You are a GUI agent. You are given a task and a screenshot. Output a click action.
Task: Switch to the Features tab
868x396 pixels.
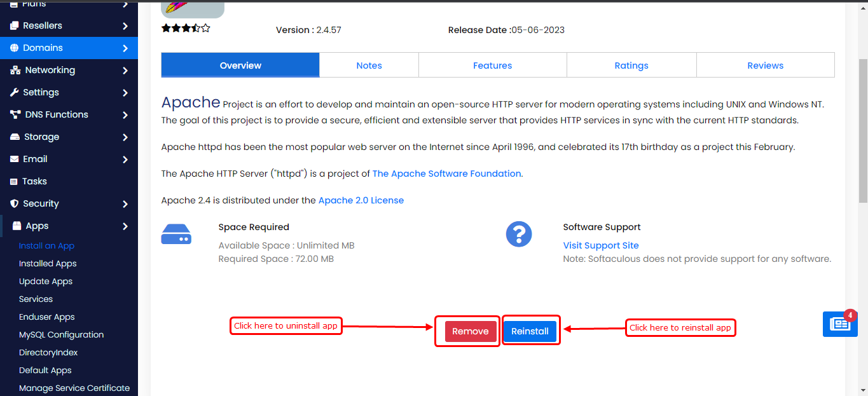click(492, 65)
